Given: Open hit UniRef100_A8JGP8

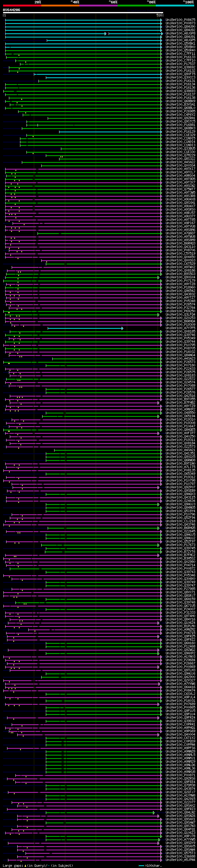Looking at the screenshot, I should click(x=180, y=33).
